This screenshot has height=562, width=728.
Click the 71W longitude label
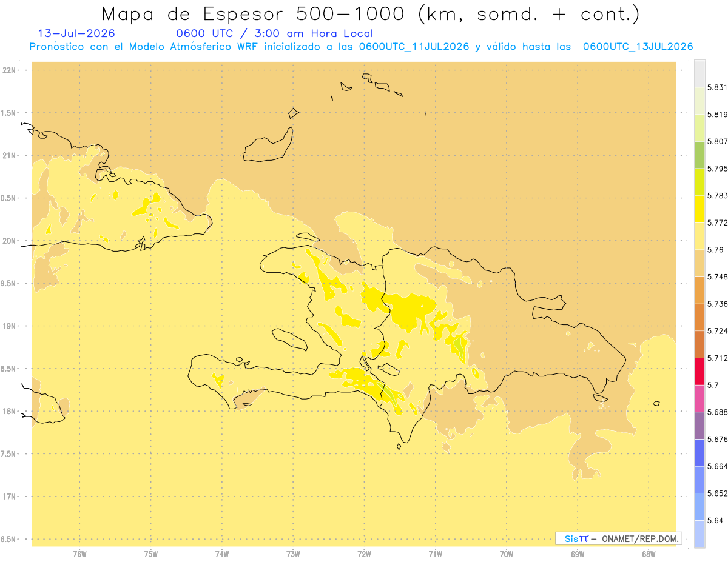(435, 554)
